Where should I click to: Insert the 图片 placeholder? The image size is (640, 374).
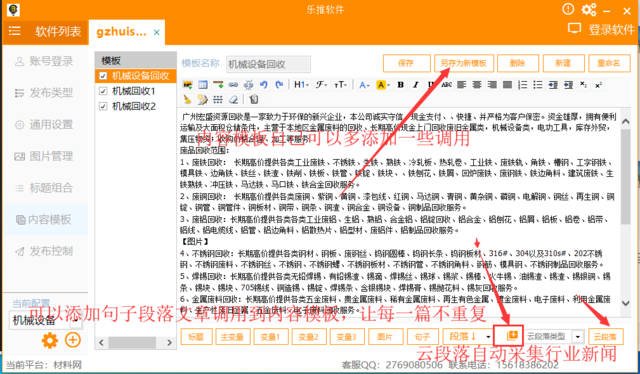coord(385,336)
